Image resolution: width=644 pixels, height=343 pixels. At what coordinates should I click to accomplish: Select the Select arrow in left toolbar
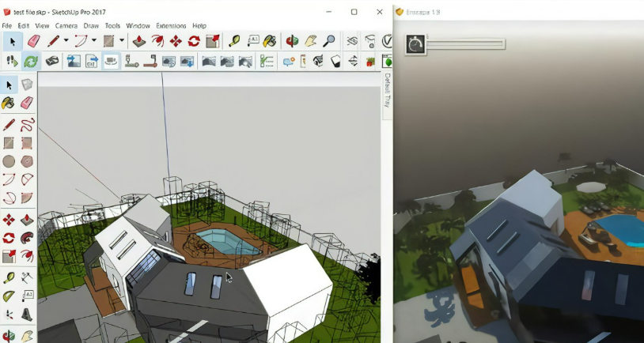pyautogui.click(x=9, y=85)
